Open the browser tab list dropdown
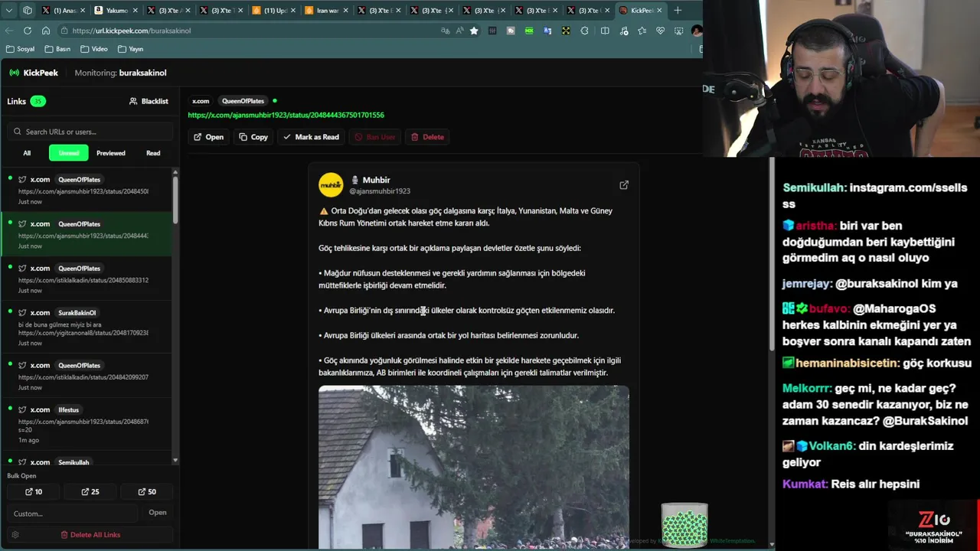Screen dimensions: 980x551 pyautogui.click(x=9, y=11)
